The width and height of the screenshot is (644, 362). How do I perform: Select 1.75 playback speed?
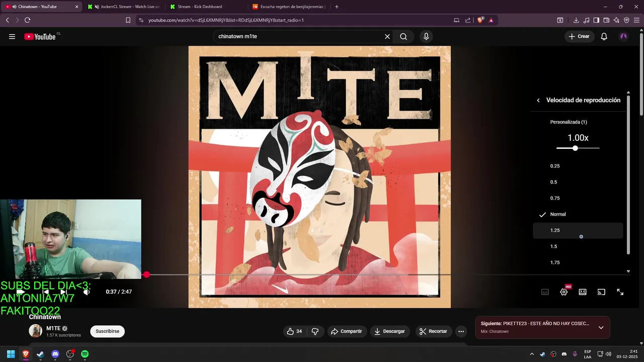click(578, 262)
